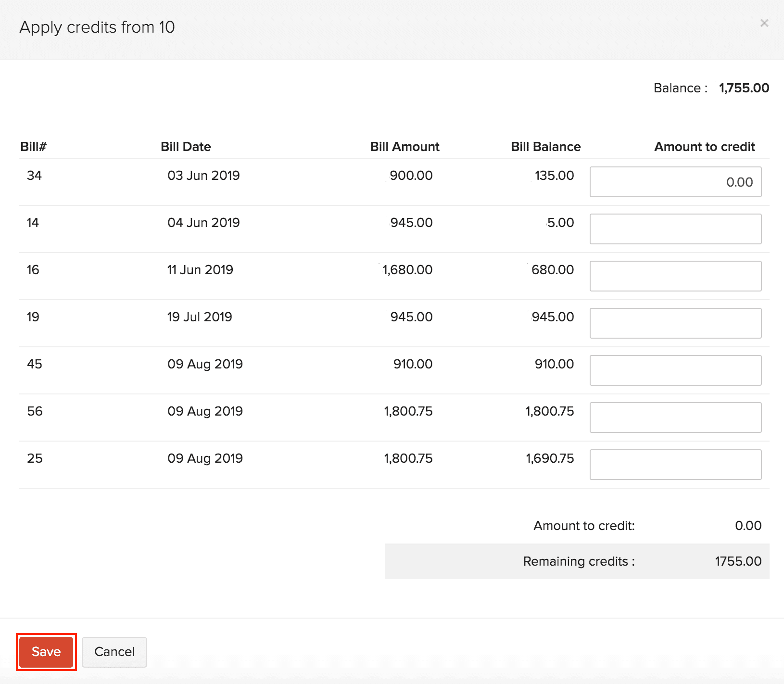Screen dimensions: 784x684
Task: Click the Apply credits from 10 title
Action: pos(97,27)
